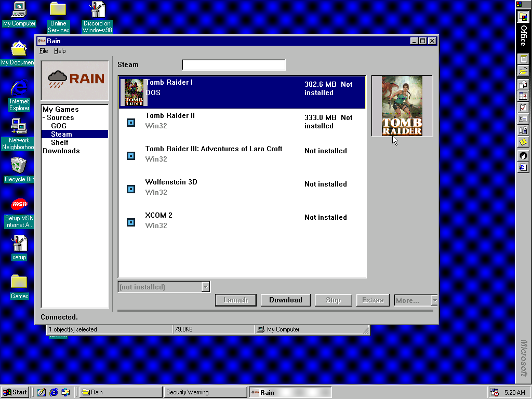The height and width of the screenshot is (399, 532).
Task: Click the XCOM 2 game icon
Action: (130, 222)
